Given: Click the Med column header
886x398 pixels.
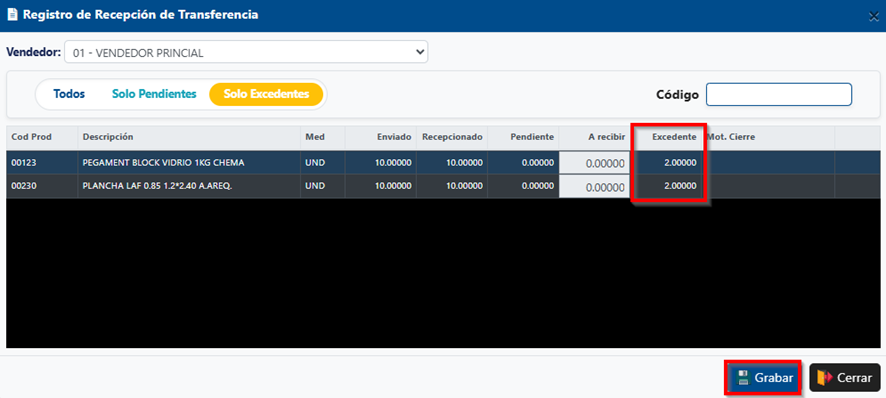Looking at the screenshot, I should 323,137.
